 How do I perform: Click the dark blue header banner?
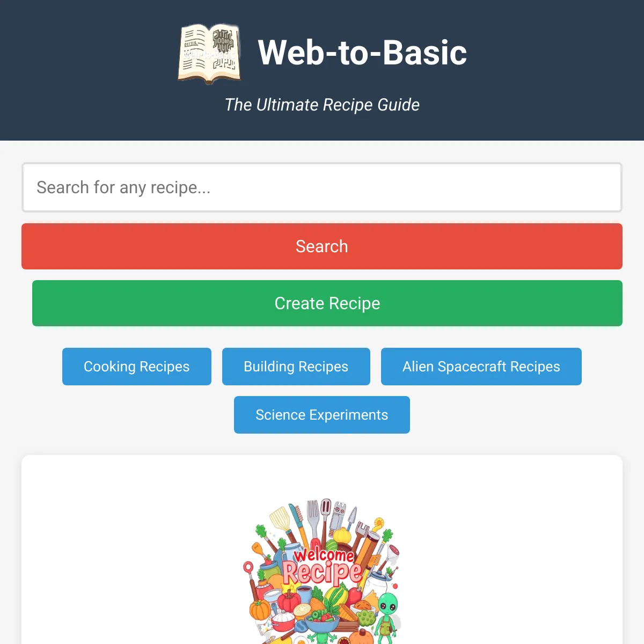[x=322, y=70]
